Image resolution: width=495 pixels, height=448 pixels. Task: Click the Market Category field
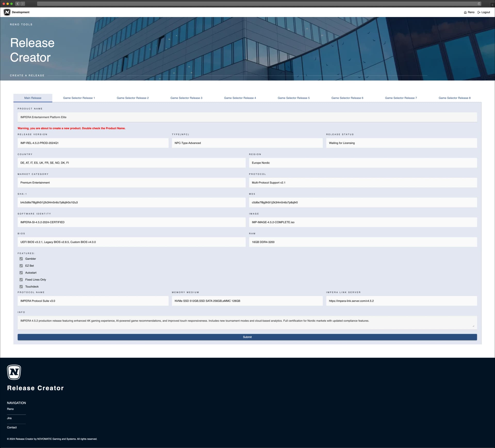(131, 183)
